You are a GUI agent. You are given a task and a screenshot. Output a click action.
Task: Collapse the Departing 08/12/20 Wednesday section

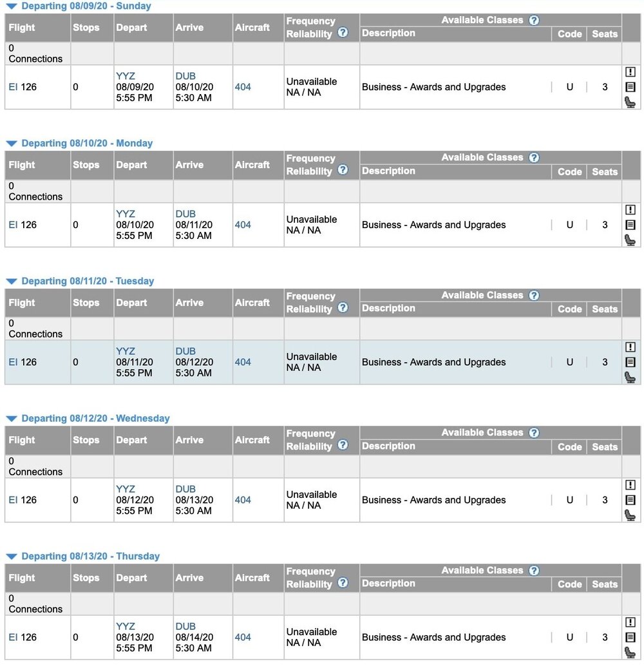11,419
